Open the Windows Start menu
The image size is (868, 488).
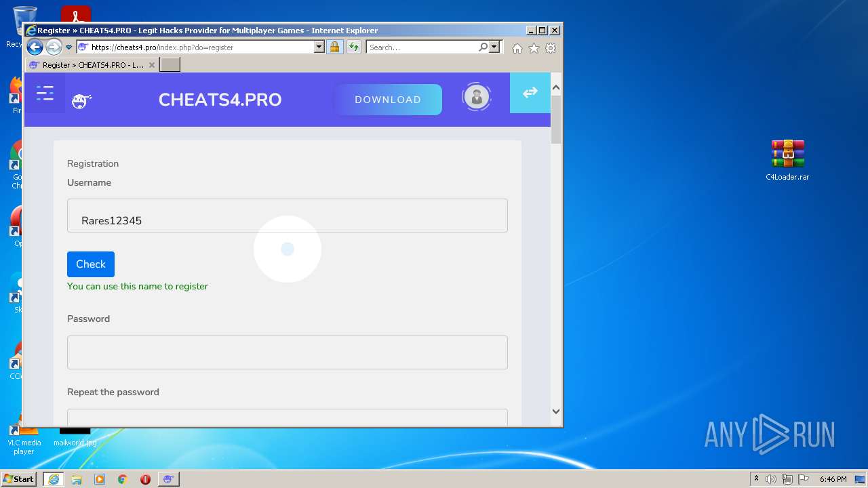19,479
